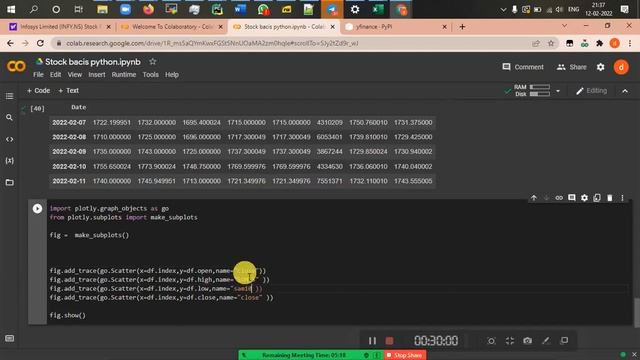
Task: Open Find and replace in sidebar
Action: [x=9, y=118]
